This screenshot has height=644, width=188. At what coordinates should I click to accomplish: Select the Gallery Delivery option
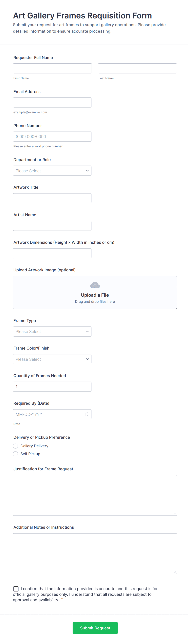[x=15, y=446]
